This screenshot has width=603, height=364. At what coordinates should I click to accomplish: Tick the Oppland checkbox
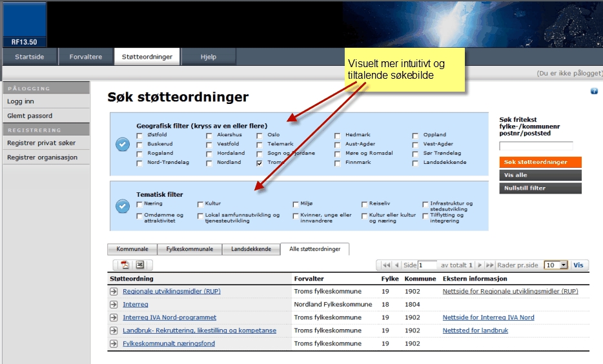pyautogui.click(x=415, y=136)
